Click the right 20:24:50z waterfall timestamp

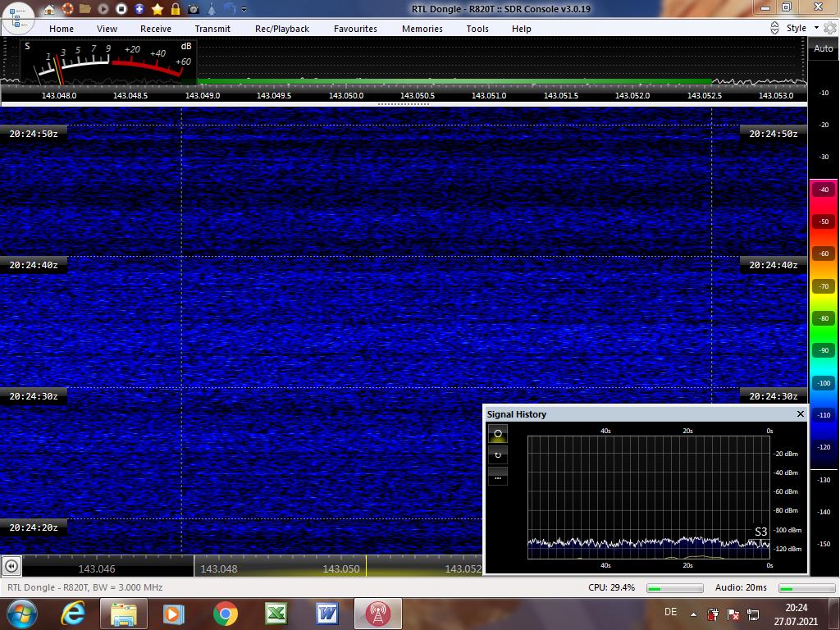point(774,134)
